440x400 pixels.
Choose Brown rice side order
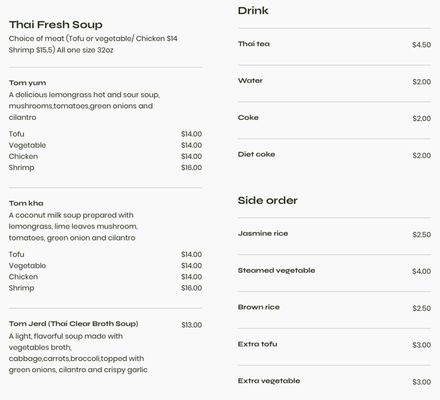click(334, 307)
